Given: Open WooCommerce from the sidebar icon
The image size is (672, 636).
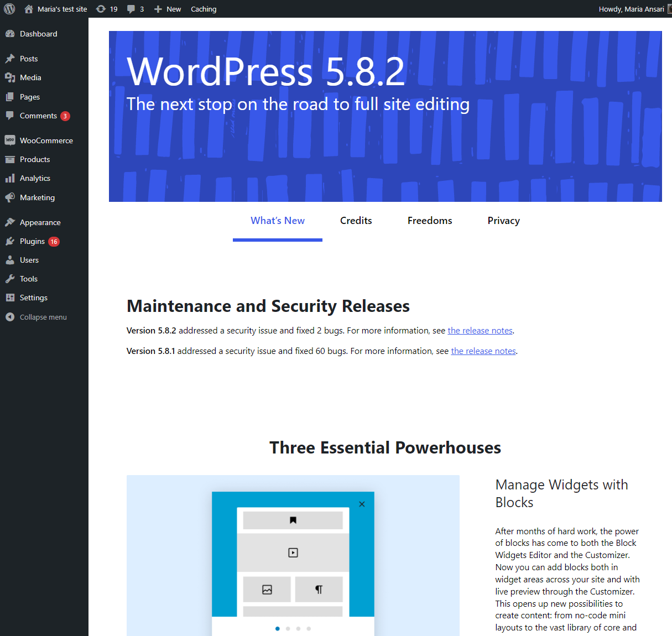Looking at the screenshot, I should (x=10, y=140).
